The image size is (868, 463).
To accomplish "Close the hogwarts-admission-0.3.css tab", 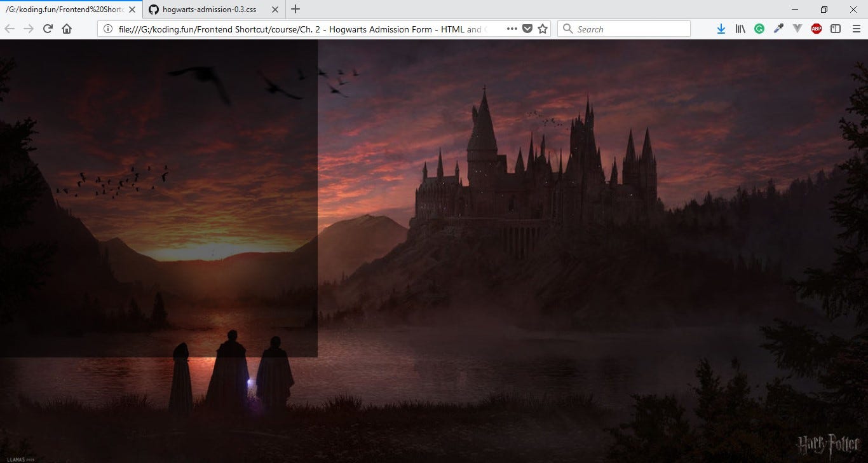I will 275,10.
